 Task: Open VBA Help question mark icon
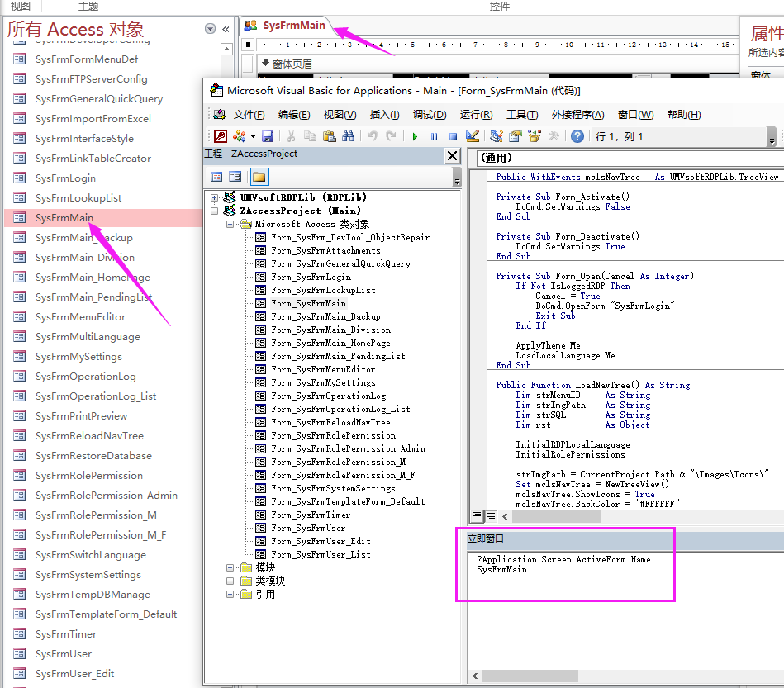pos(577,136)
